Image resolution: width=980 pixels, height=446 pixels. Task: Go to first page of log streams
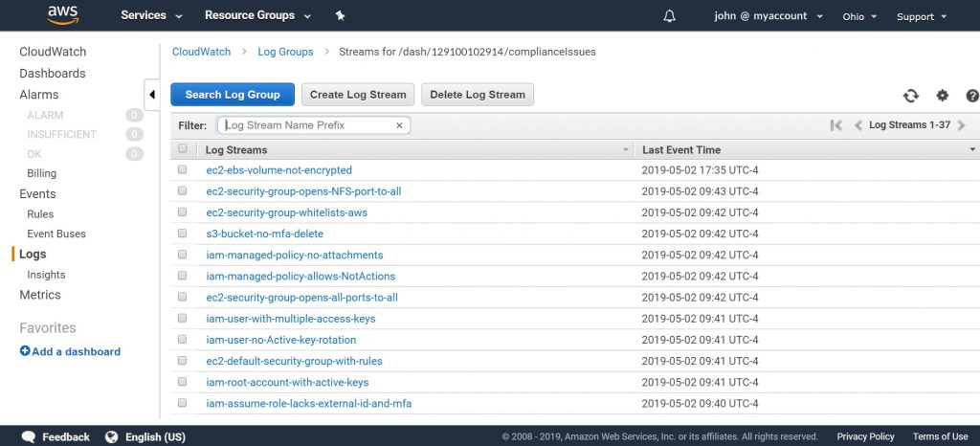coord(836,125)
